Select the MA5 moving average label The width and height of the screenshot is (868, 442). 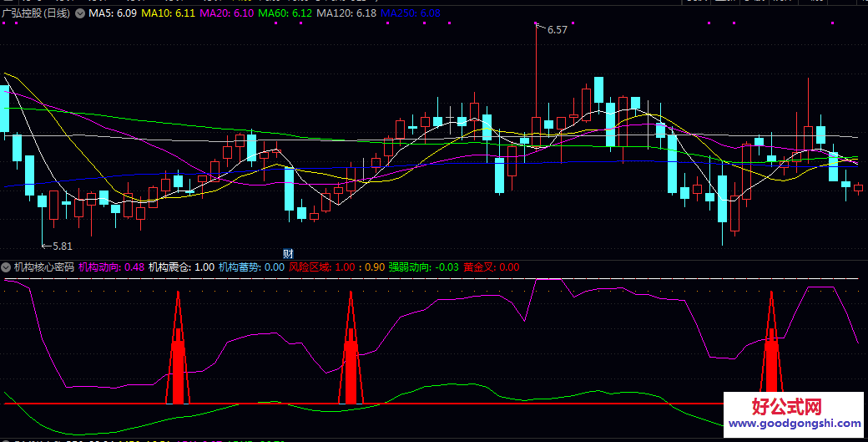pos(112,13)
